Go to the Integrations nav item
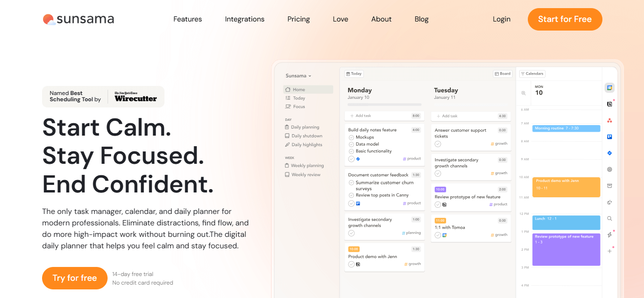Image resolution: width=644 pixels, height=298 pixels. 244,19
